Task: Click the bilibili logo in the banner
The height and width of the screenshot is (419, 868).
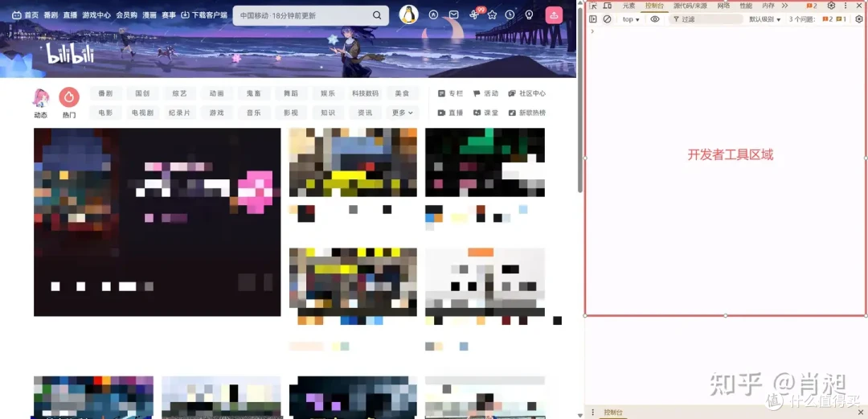Action: 70,54
